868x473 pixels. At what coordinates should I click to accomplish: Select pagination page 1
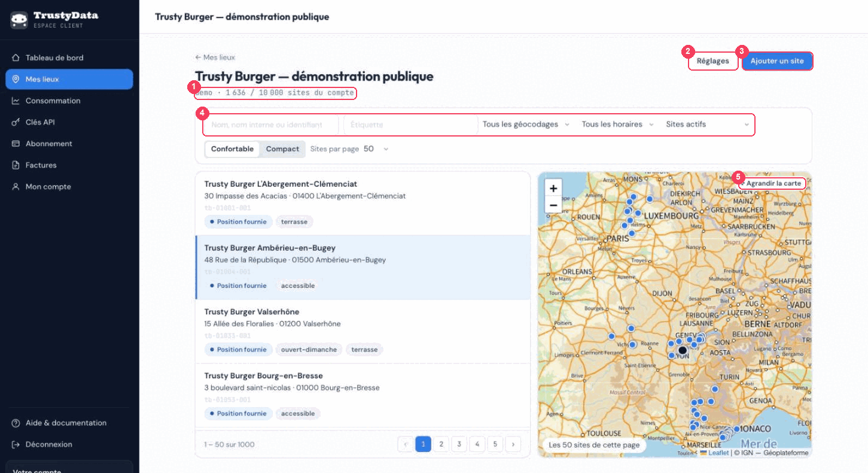point(423,444)
